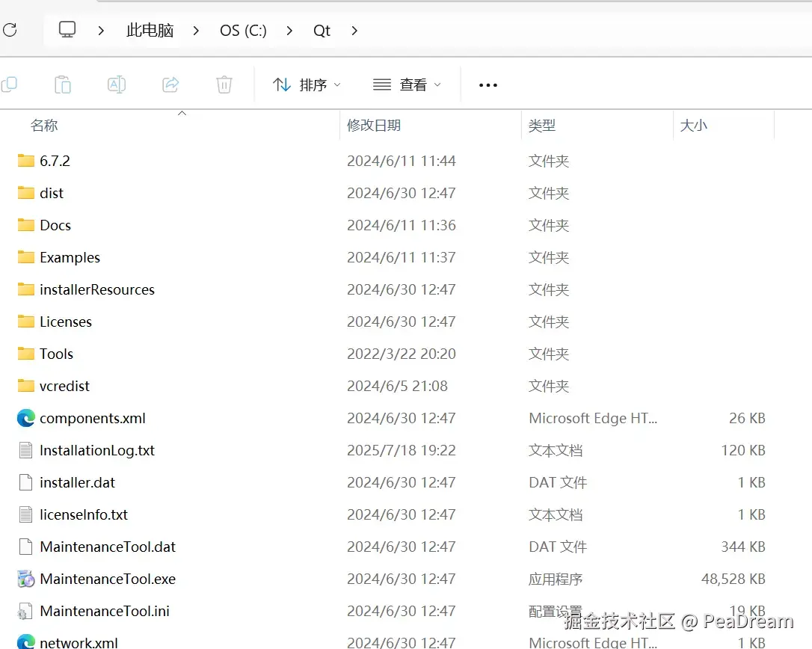
Task: Open the 查看 view dropdown
Action: 407,84
